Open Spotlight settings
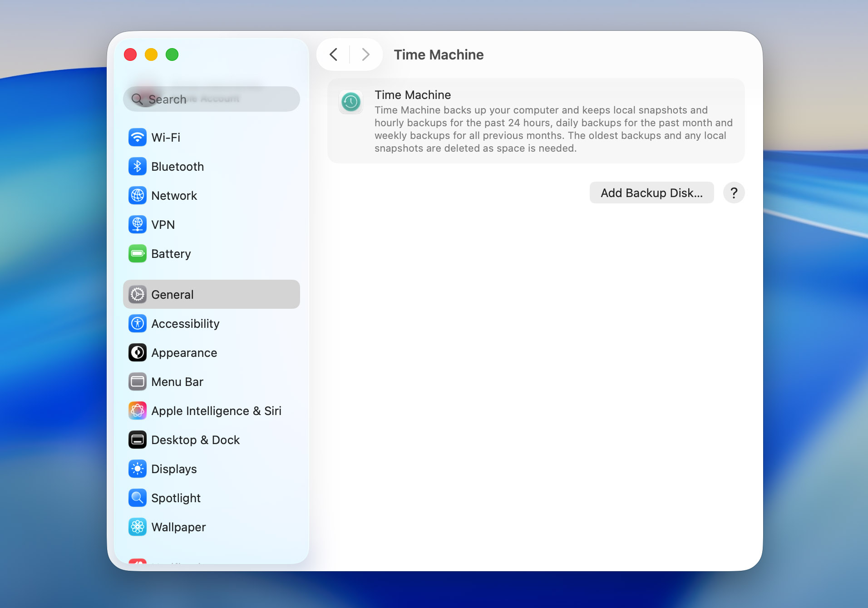 (x=212, y=498)
